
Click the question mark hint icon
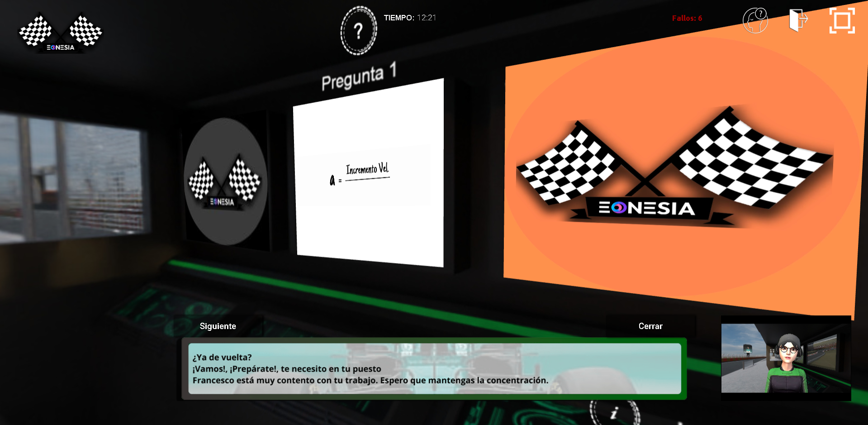point(358,31)
